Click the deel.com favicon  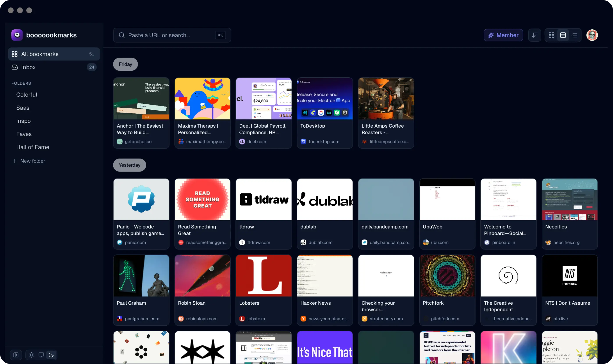pos(242,141)
